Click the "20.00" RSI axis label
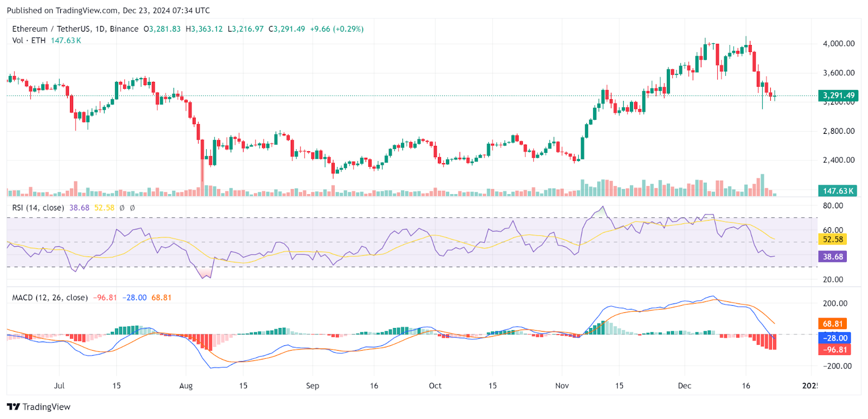The height and width of the screenshot is (419, 868). (833, 279)
